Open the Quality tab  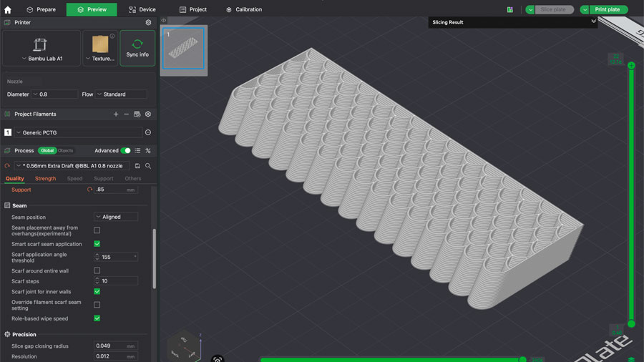(15, 179)
